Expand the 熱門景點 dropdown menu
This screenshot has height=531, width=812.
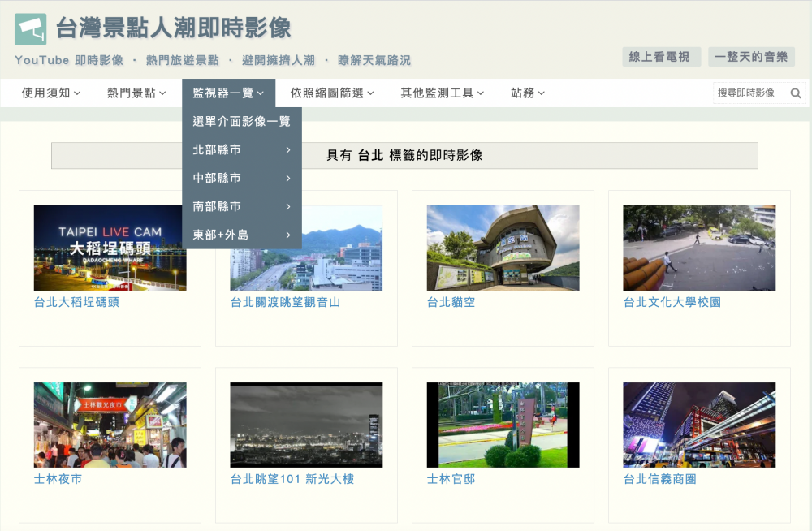tap(136, 93)
